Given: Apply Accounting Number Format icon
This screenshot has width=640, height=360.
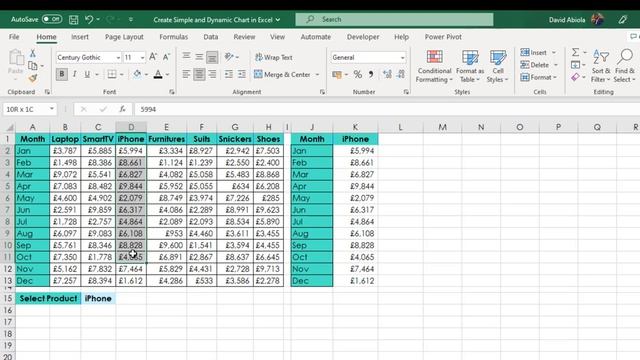Looking at the screenshot, I should coord(337,75).
